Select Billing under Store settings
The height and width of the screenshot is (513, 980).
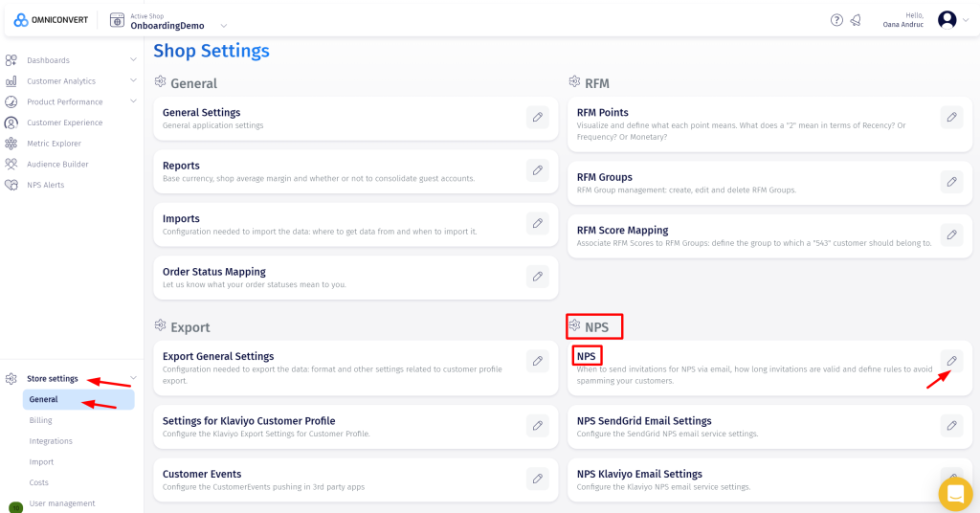tap(40, 420)
